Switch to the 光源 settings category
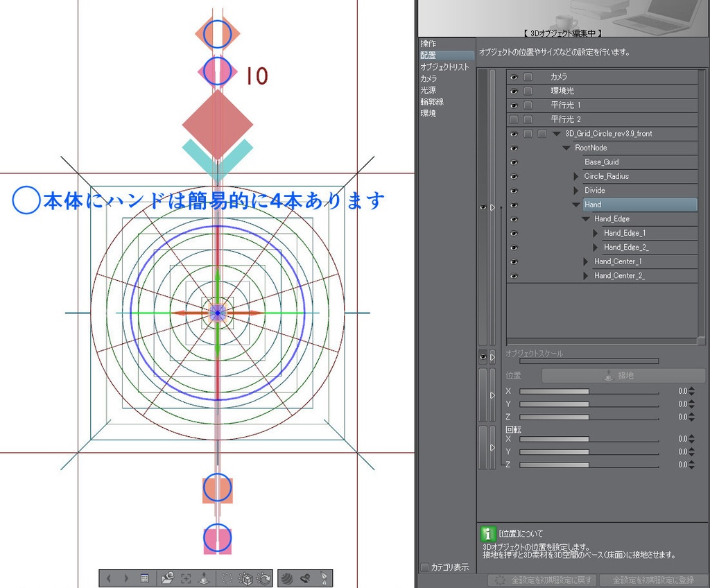The image size is (710, 588). pos(428,89)
